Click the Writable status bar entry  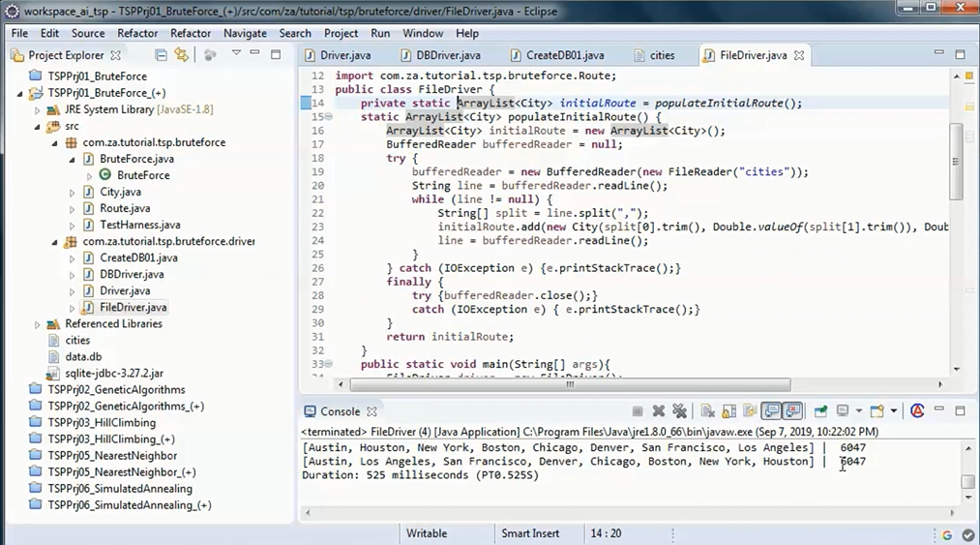tap(427, 533)
